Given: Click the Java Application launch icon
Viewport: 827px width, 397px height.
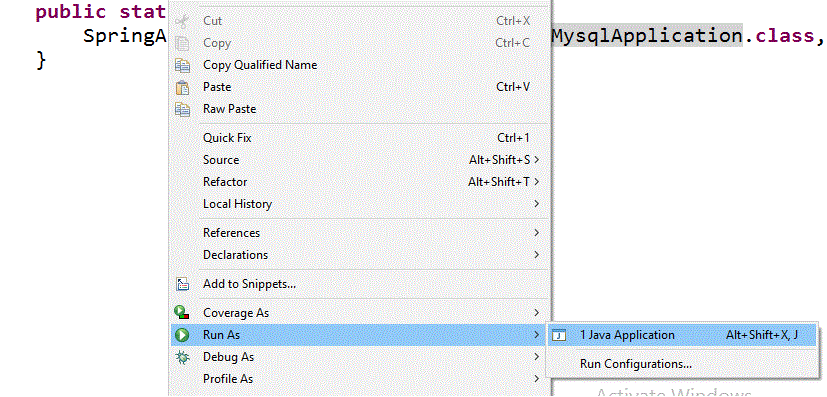Looking at the screenshot, I should tap(560, 335).
